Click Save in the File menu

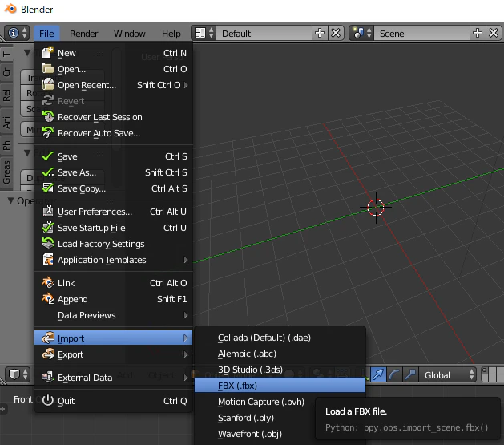click(x=114, y=156)
